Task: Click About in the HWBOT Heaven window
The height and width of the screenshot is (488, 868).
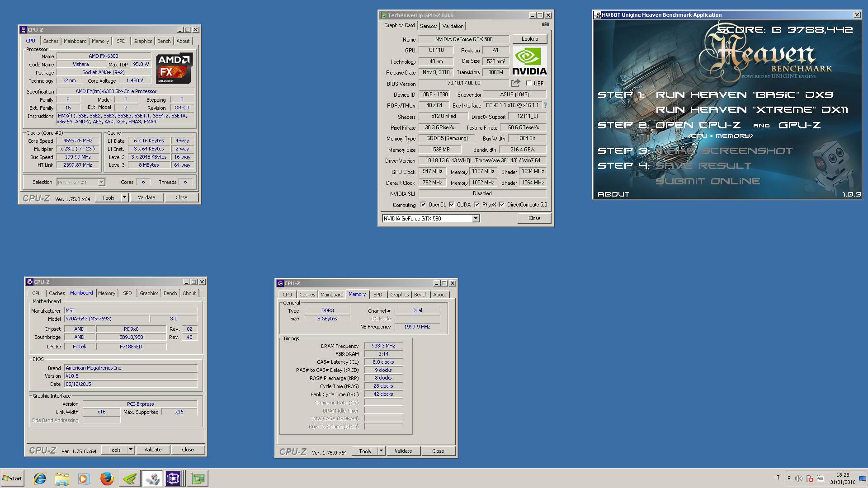Action: tap(613, 194)
